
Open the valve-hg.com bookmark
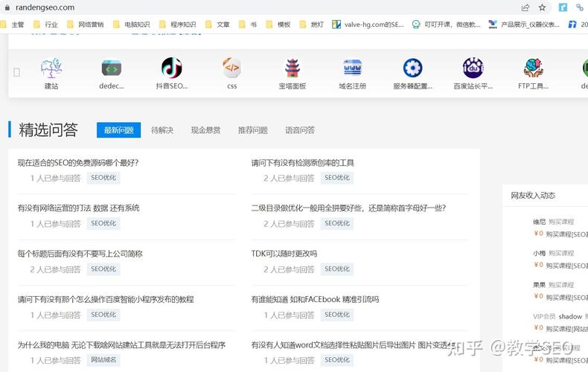point(368,25)
